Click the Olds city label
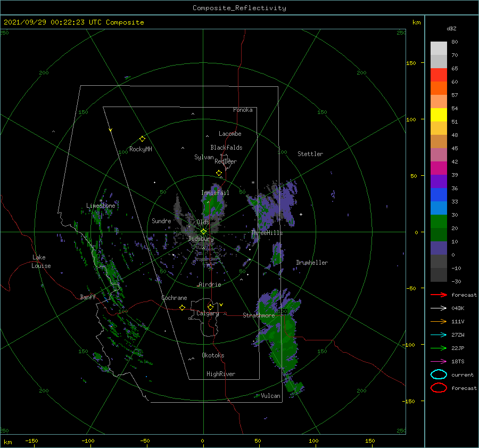 click(x=203, y=222)
